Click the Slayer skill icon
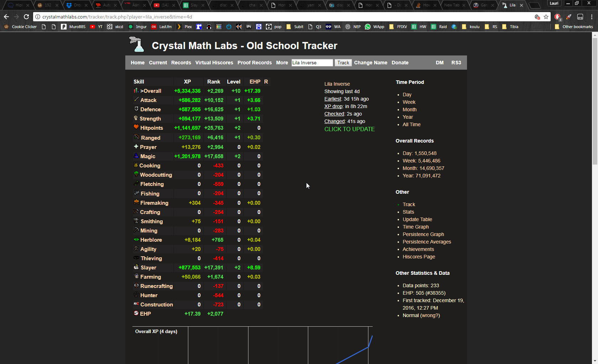 click(x=136, y=267)
